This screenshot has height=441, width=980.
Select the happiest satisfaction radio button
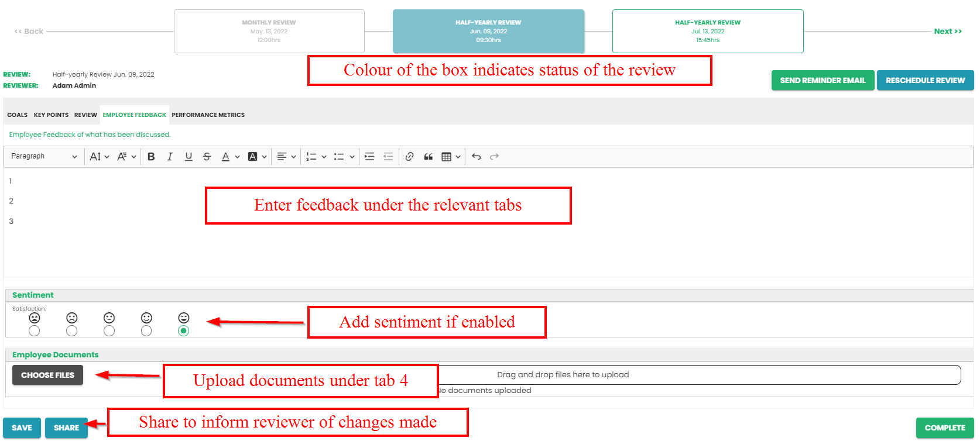(x=184, y=331)
